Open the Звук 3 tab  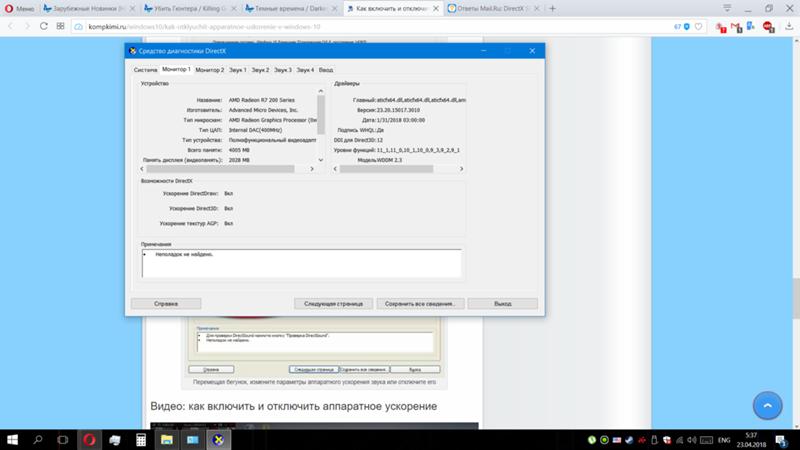tap(283, 70)
